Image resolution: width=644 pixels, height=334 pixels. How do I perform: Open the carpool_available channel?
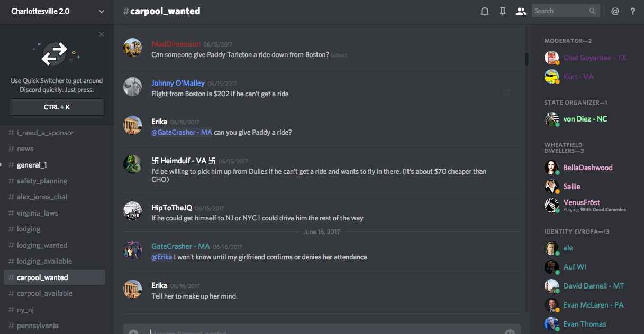coord(44,293)
